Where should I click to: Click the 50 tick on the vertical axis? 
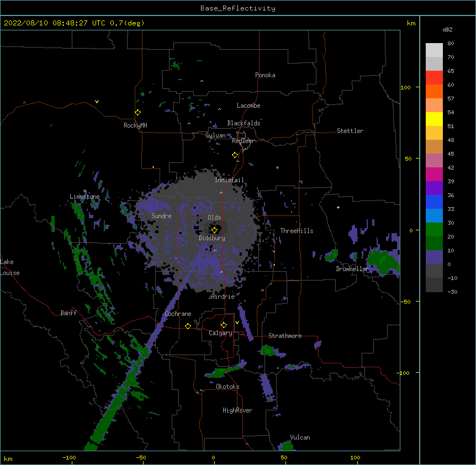pos(408,158)
